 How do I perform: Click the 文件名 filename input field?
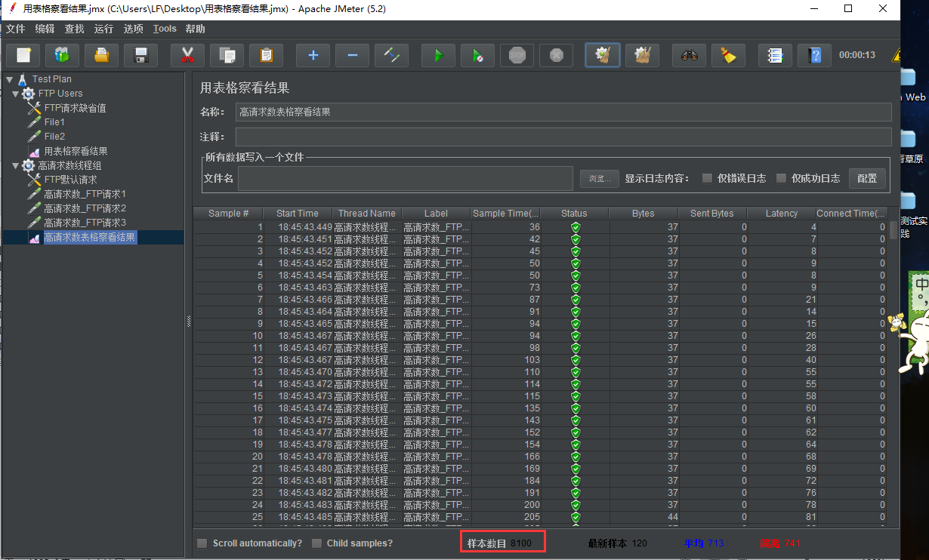click(x=406, y=178)
